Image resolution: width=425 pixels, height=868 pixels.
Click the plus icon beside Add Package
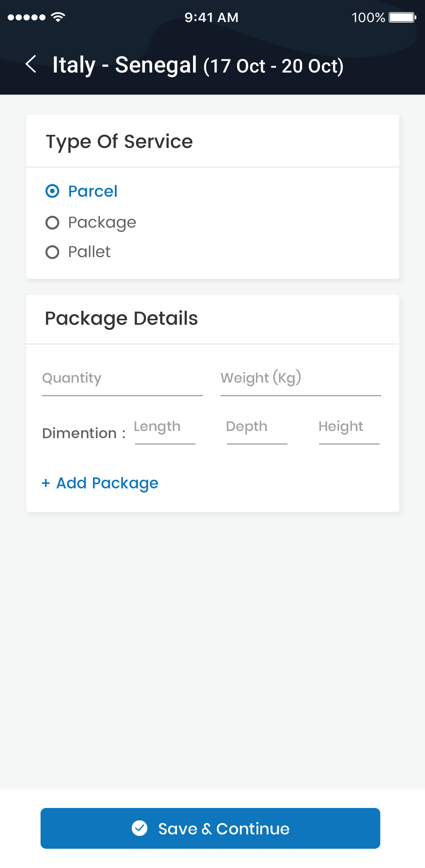click(46, 483)
